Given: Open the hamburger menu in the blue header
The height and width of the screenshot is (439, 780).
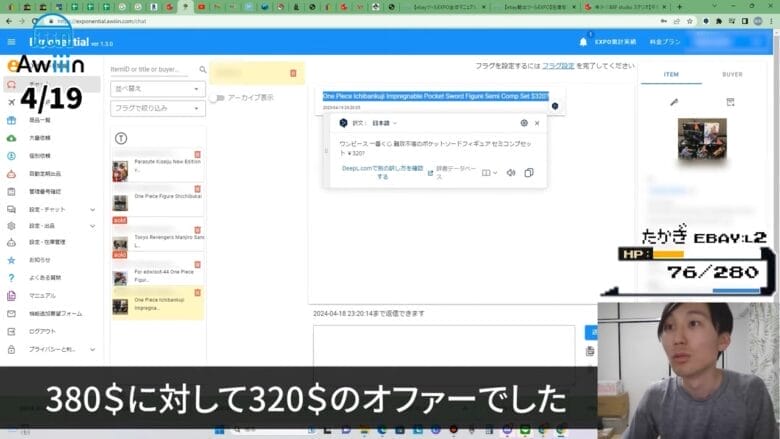Looking at the screenshot, I should 11,42.
